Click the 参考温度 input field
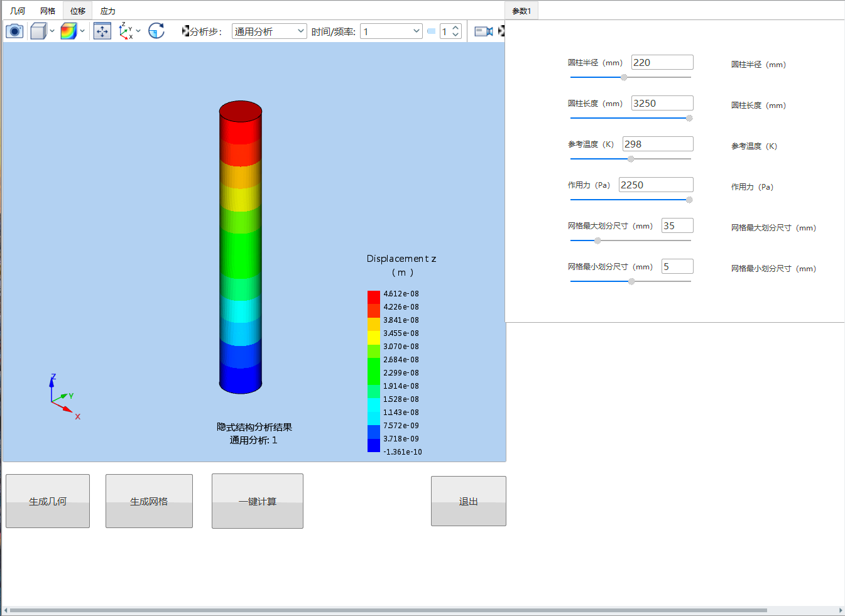845x616 pixels. [x=658, y=144]
